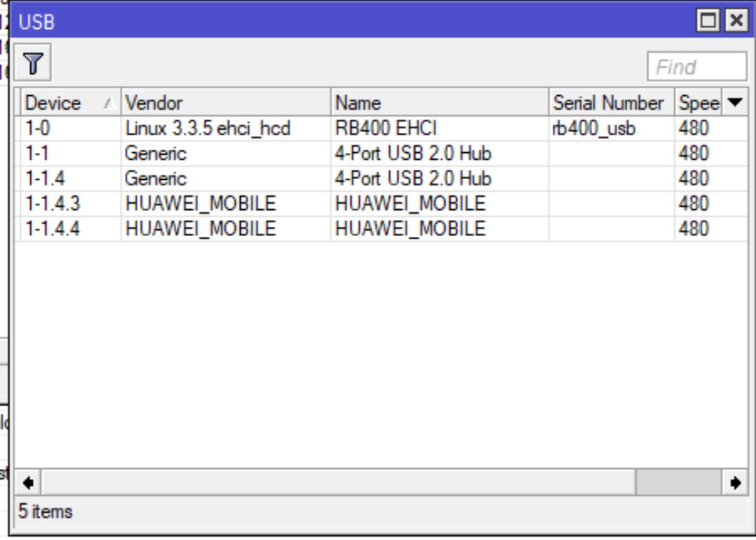
Task: Select device row 1-1
Action: point(382,154)
